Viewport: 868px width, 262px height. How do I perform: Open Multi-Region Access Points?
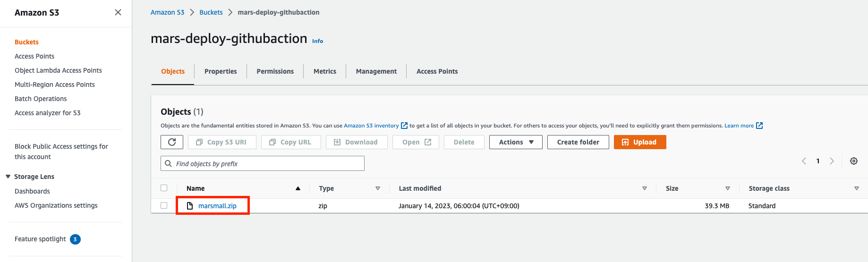pyautogui.click(x=55, y=85)
